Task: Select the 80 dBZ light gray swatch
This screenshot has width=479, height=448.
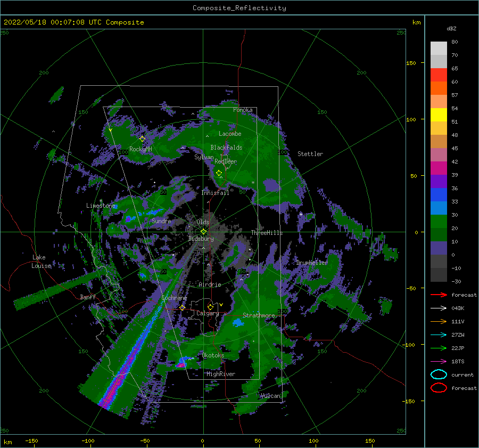Action: [x=439, y=48]
